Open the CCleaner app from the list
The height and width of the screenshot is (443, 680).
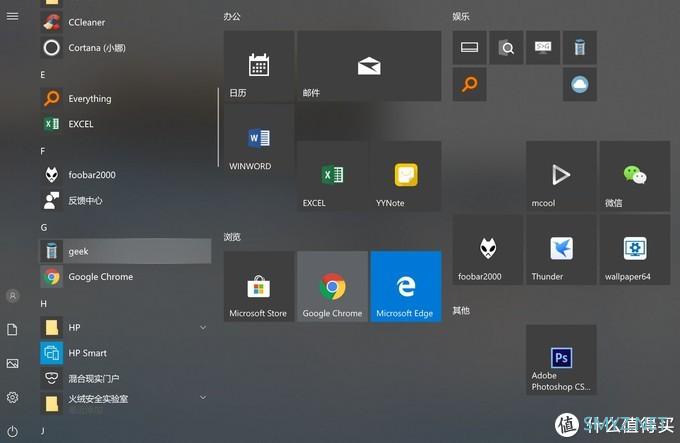coord(126,22)
